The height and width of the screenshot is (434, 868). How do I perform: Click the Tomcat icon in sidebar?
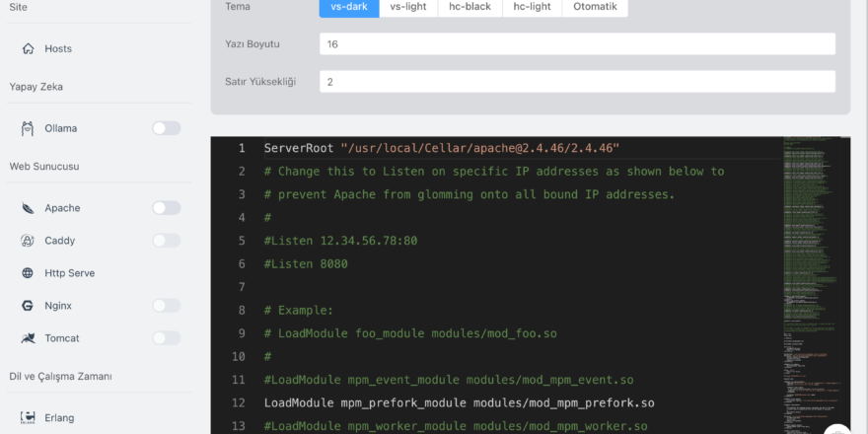(x=28, y=338)
